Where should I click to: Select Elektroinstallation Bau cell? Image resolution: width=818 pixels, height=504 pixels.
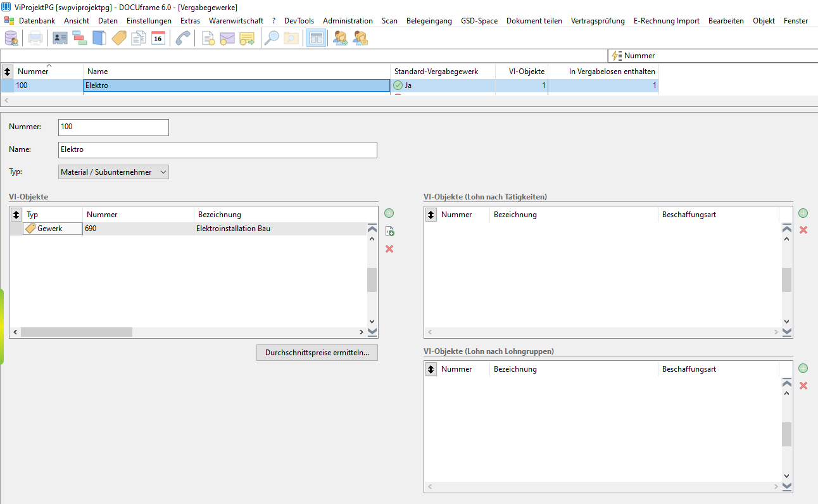click(280, 229)
